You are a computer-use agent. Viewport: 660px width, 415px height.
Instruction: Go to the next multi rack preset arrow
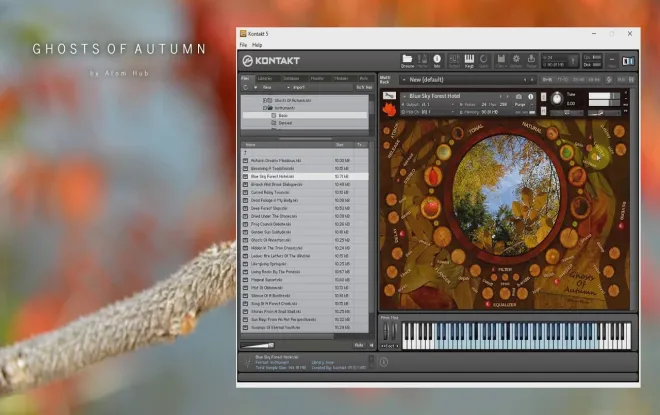click(x=532, y=80)
